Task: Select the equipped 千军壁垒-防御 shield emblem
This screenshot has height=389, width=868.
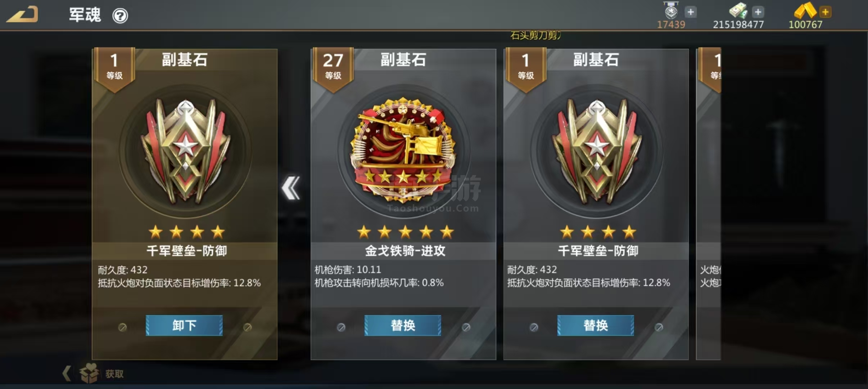Action: (x=186, y=151)
